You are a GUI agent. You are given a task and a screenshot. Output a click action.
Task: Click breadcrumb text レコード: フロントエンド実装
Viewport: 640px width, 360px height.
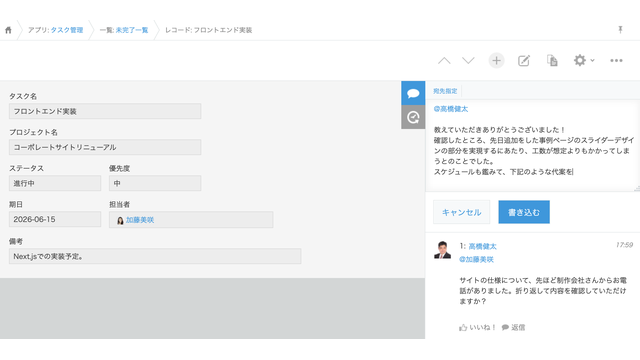(209, 30)
